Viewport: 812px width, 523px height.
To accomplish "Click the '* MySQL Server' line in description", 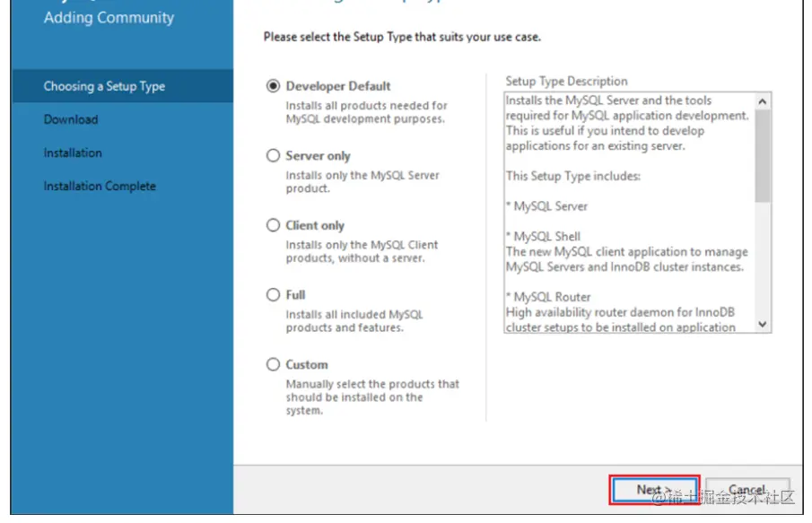I will (x=546, y=206).
